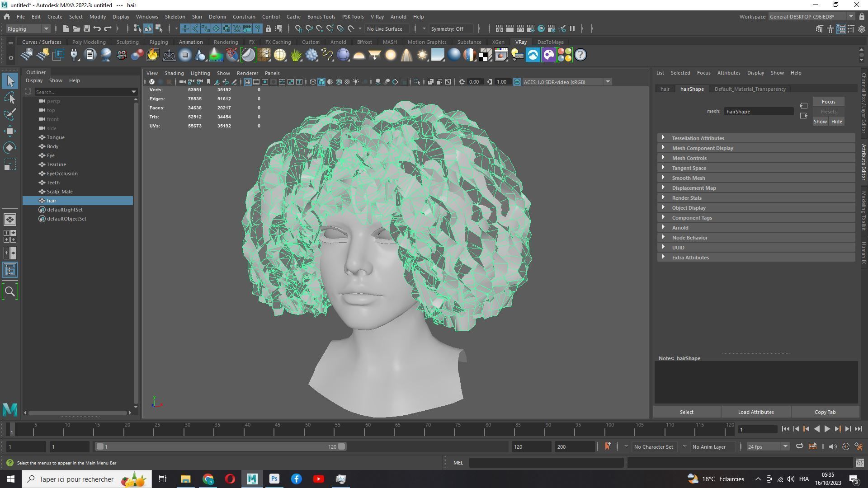
Task: Choose the Scale tool in toolbox
Action: click(x=10, y=164)
